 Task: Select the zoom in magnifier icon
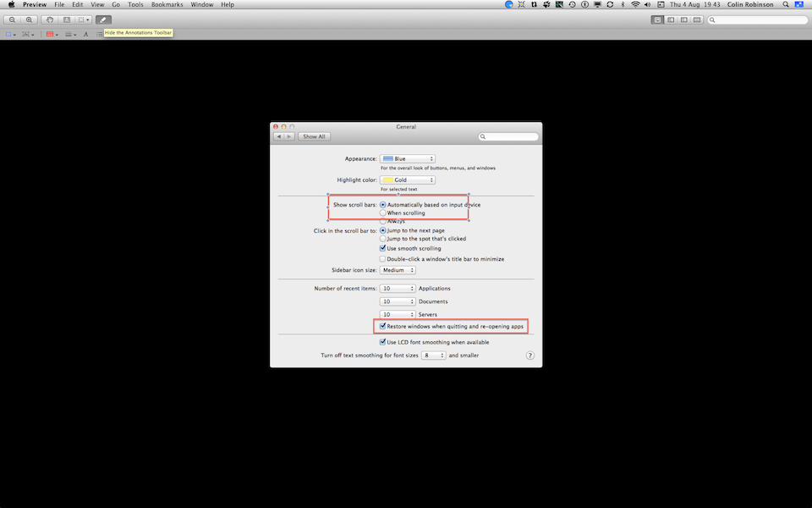(29, 19)
